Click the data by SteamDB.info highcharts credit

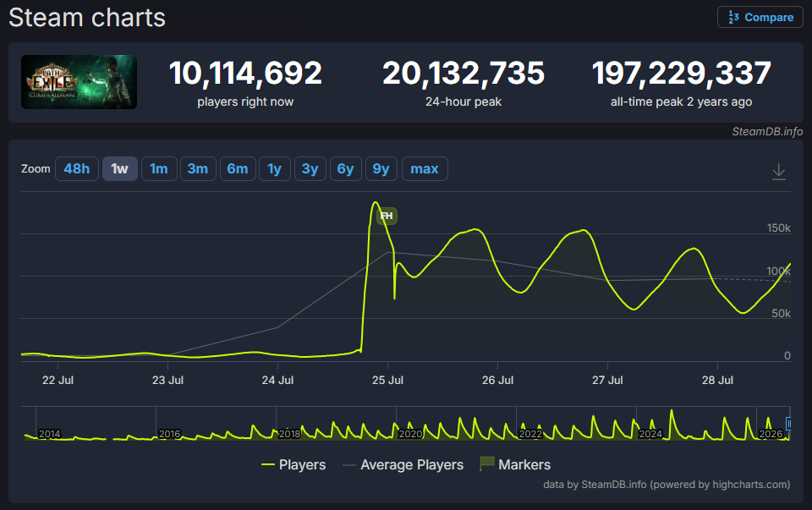667,485
